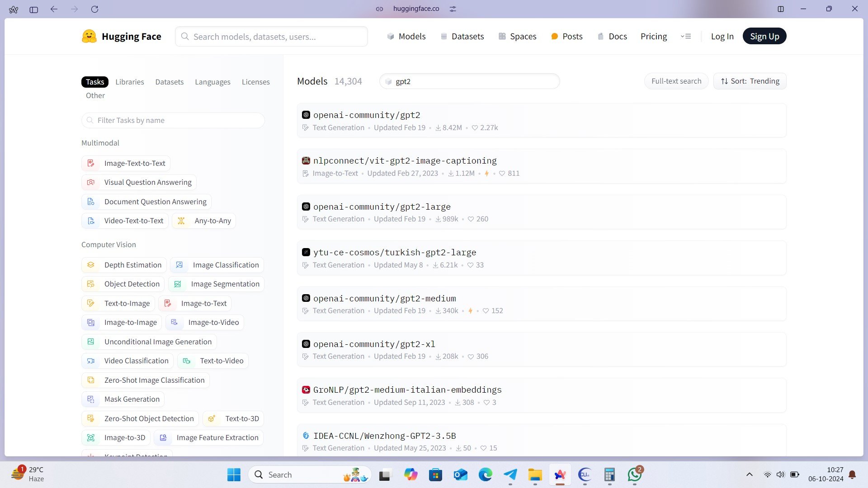
Task: Open the weather widget showing 29°C Haze
Action: (x=28, y=474)
